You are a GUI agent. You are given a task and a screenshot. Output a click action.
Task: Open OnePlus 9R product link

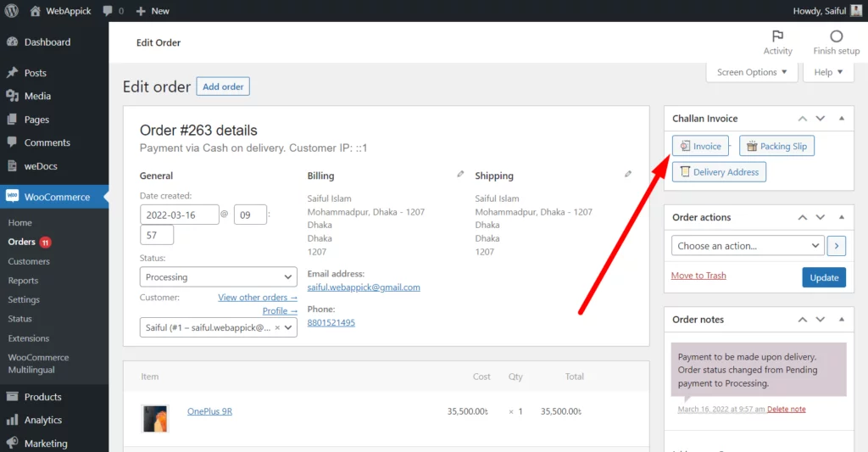click(210, 411)
